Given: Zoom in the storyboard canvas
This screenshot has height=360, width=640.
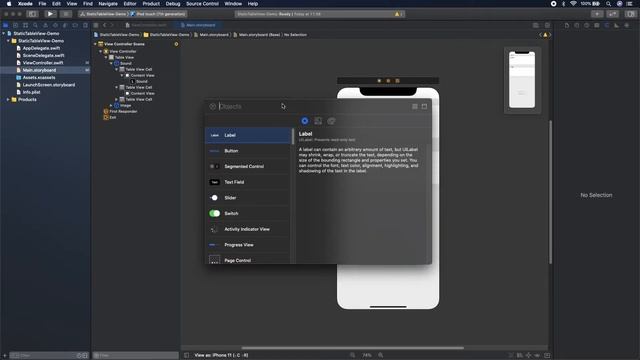Looking at the screenshot, I should click(381, 355).
